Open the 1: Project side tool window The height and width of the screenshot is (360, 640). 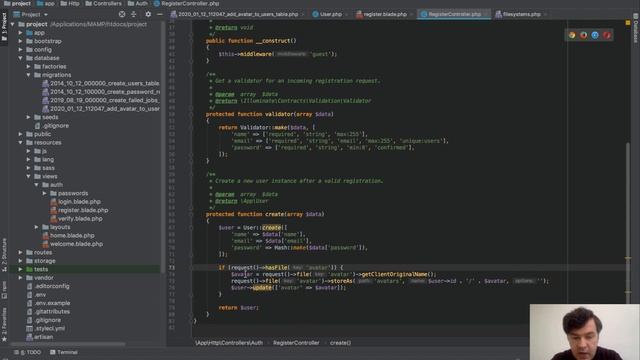click(x=4, y=26)
